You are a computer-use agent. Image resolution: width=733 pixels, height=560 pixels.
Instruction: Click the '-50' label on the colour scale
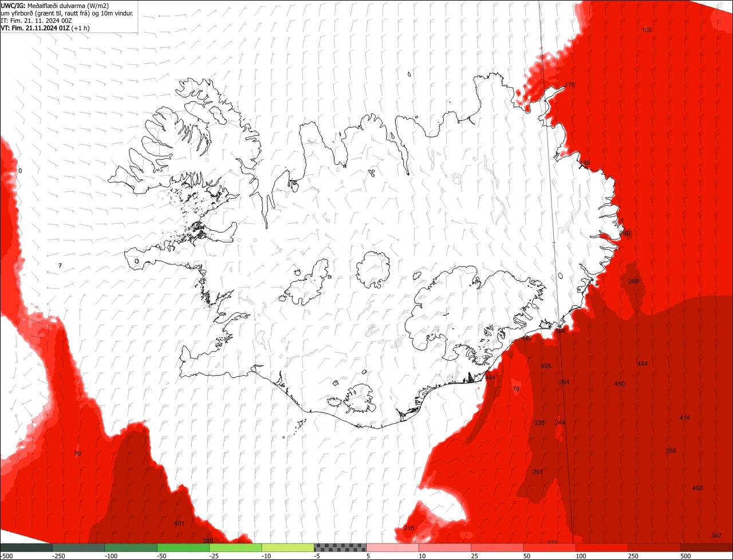(162, 556)
